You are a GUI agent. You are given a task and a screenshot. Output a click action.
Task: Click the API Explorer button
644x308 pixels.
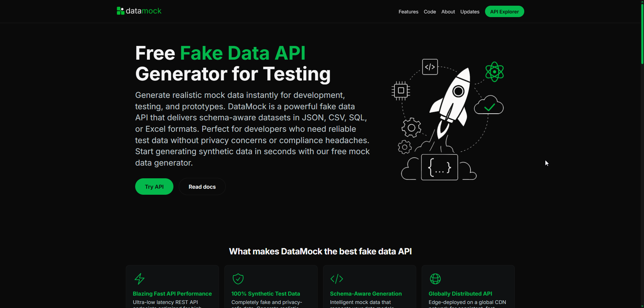tap(504, 11)
